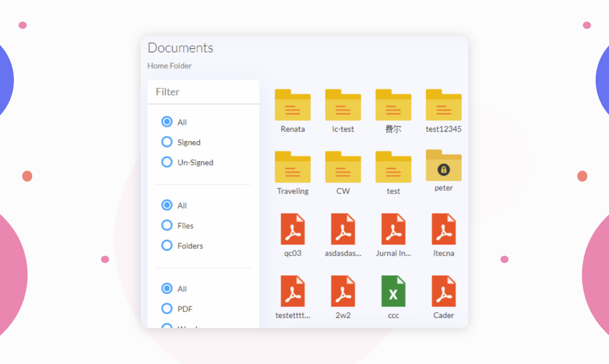This screenshot has width=609, height=364.
Task: Open the lc-test folder
Action: click(343, 105)
